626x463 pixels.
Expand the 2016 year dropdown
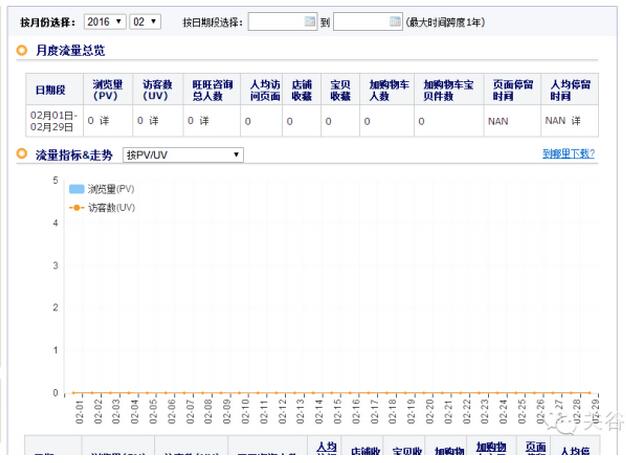(x=104, y=21)
